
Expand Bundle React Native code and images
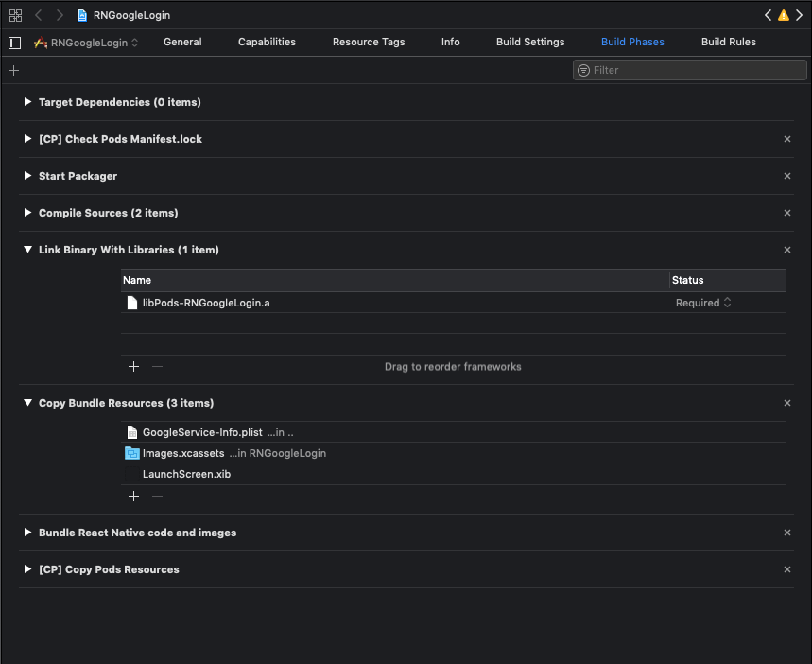pyautogui.click(x=27, y=533)
